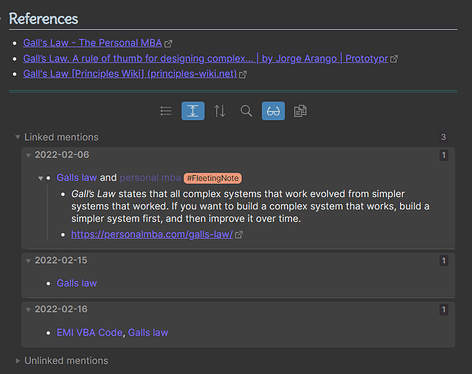Viewport: 472px width, 374px height.
Task: Open Gall's Law Principles Wiki link
Action: point(130,74)
